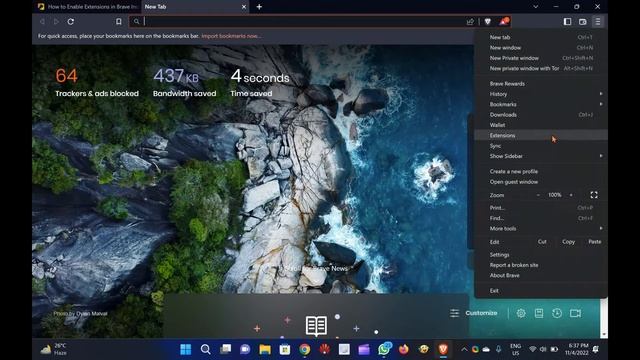The image size is (640, 360).
Task: Expand the Show Sidebar submenu
Action: click(541, 156)
